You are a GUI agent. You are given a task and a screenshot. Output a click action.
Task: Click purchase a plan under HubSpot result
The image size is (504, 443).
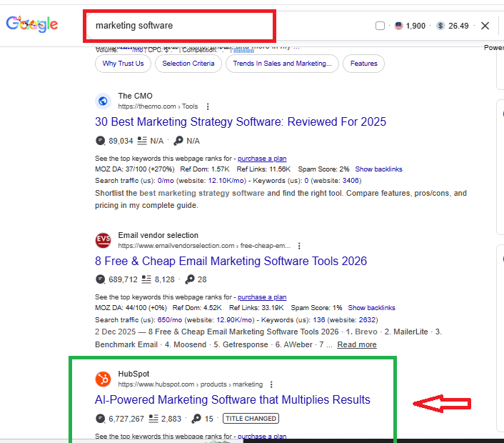(x=262, y=437)
